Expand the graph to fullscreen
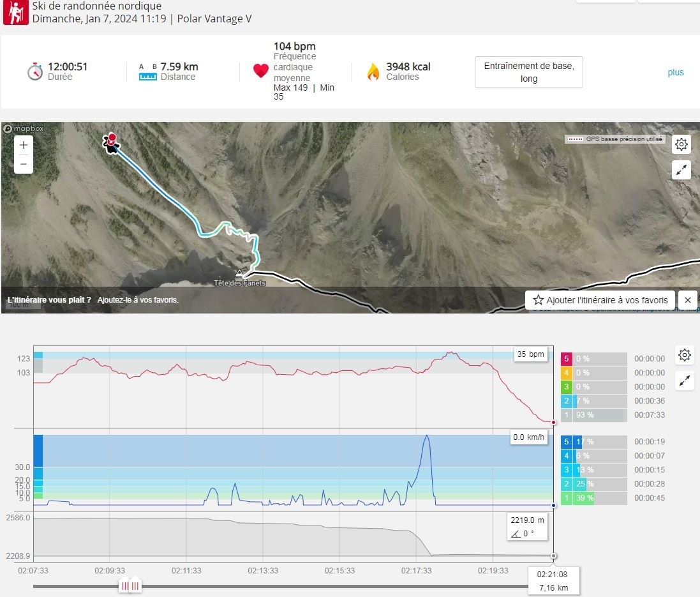Screen dimensions: 700x597 685,381
